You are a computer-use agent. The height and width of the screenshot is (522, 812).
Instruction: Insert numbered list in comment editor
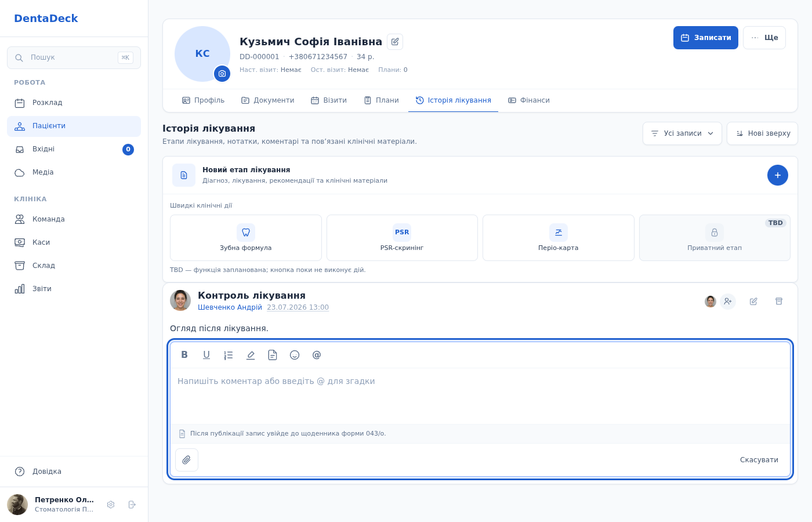(229, 355)
